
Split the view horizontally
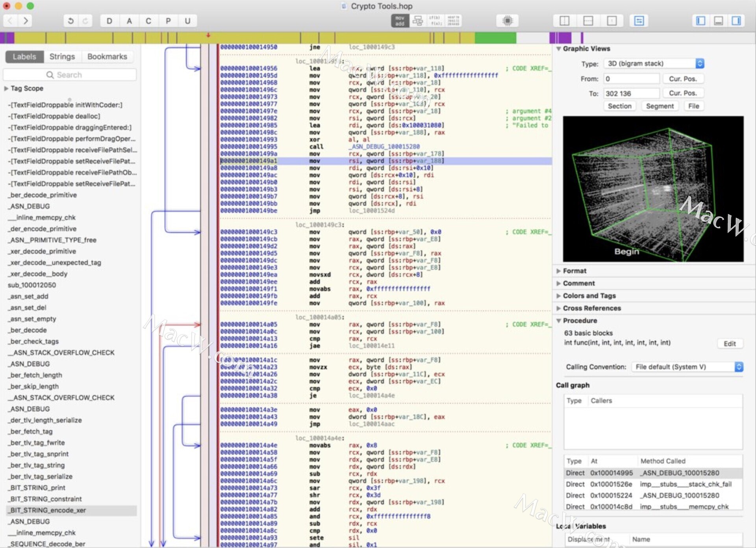point(588,21)
